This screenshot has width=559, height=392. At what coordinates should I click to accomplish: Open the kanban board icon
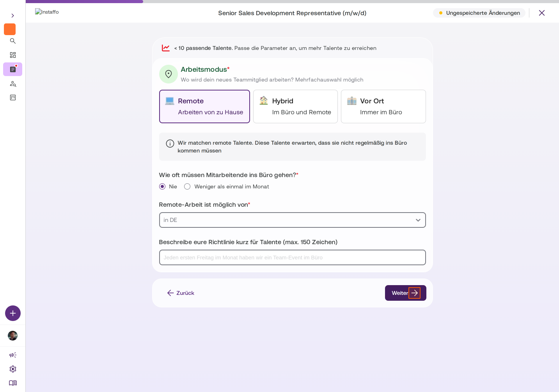13,98
